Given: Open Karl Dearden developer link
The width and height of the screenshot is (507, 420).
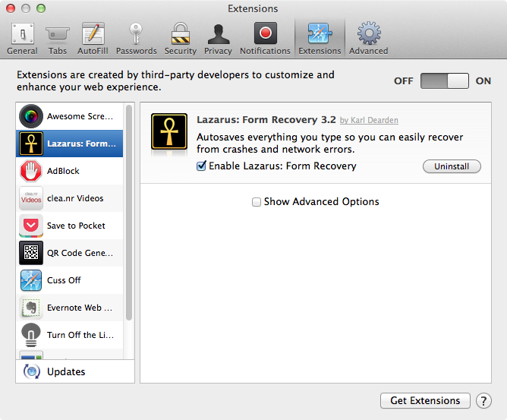Looking at the screenshot, I should (369, 121).
